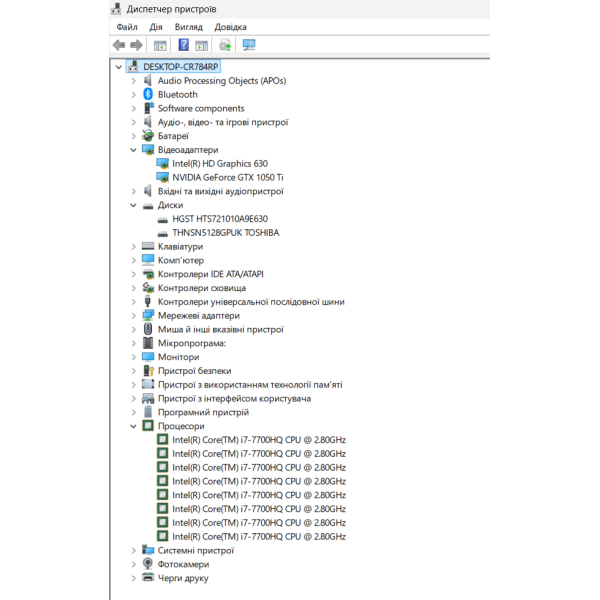This screenshot has width=600, height=600.
Task: Select DESKTOP-CR784RP computer name
Action: point(181,67)
